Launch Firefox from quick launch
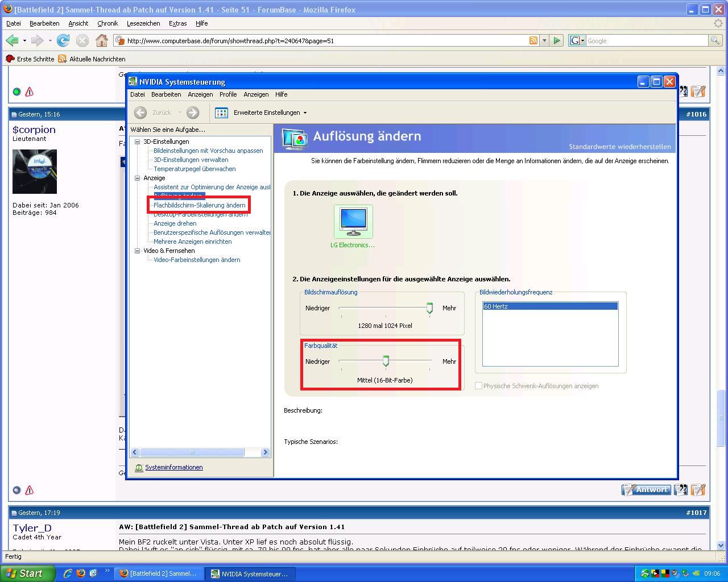 pos(80,573)
